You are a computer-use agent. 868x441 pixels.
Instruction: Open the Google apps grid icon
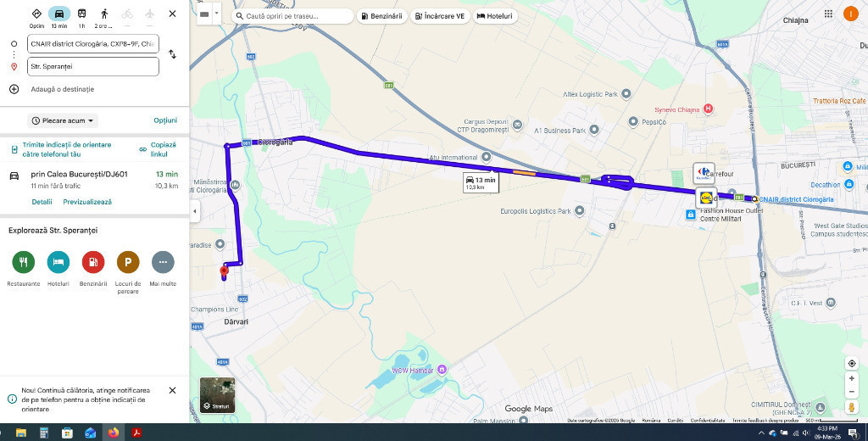tap(828, 14)
